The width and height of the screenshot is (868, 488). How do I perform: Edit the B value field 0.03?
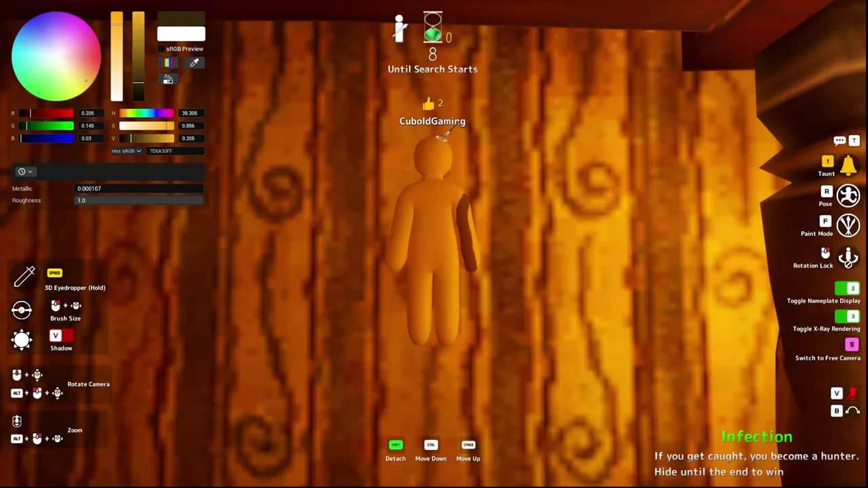tap(90, 138)
